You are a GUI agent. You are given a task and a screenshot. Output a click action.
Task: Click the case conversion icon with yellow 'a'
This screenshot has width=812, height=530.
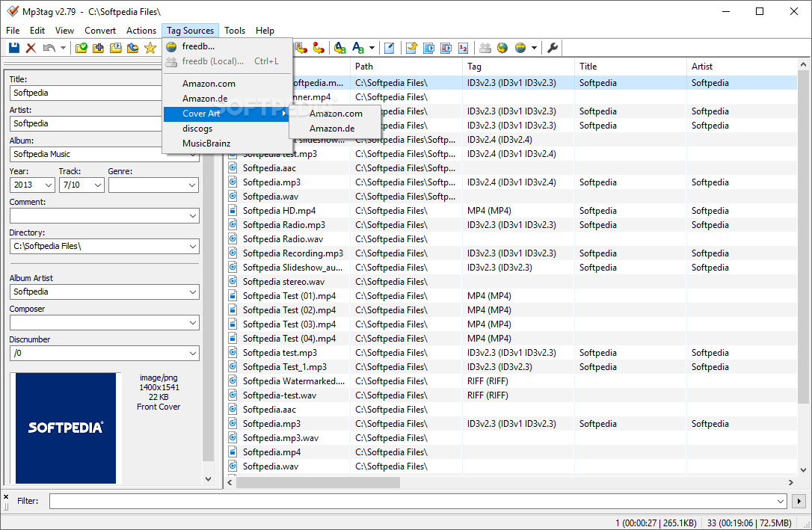click(x=339, y=48)
